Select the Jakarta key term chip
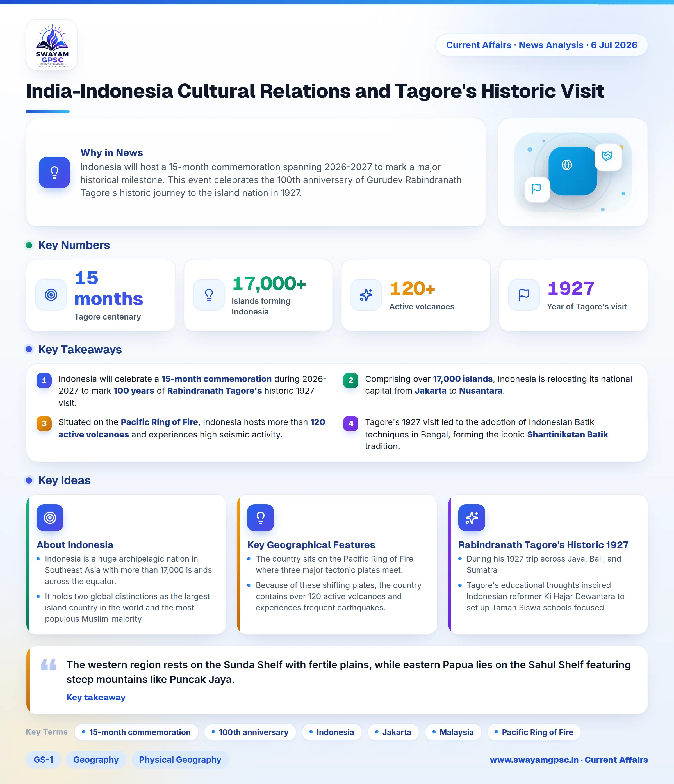The image size is (674, 784). [x=393, y=732]
